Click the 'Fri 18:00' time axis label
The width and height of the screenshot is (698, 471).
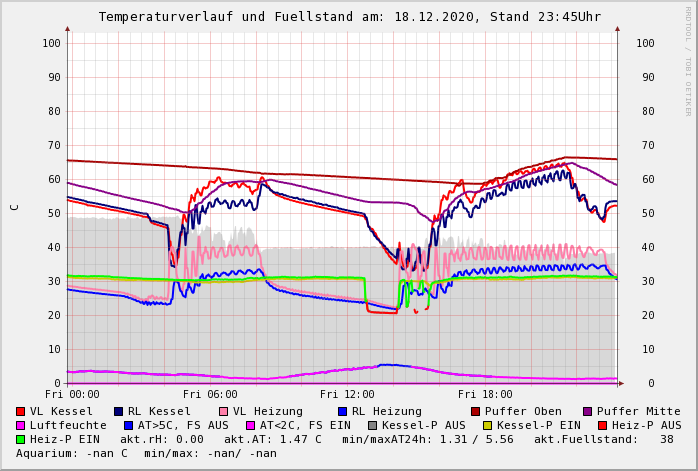[485, 394]
